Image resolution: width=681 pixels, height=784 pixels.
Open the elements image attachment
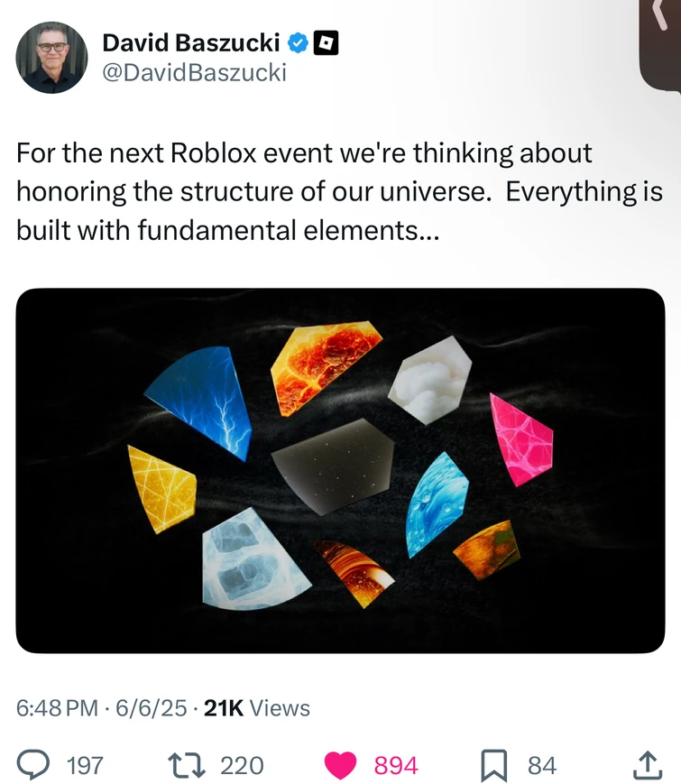[340, 470]
